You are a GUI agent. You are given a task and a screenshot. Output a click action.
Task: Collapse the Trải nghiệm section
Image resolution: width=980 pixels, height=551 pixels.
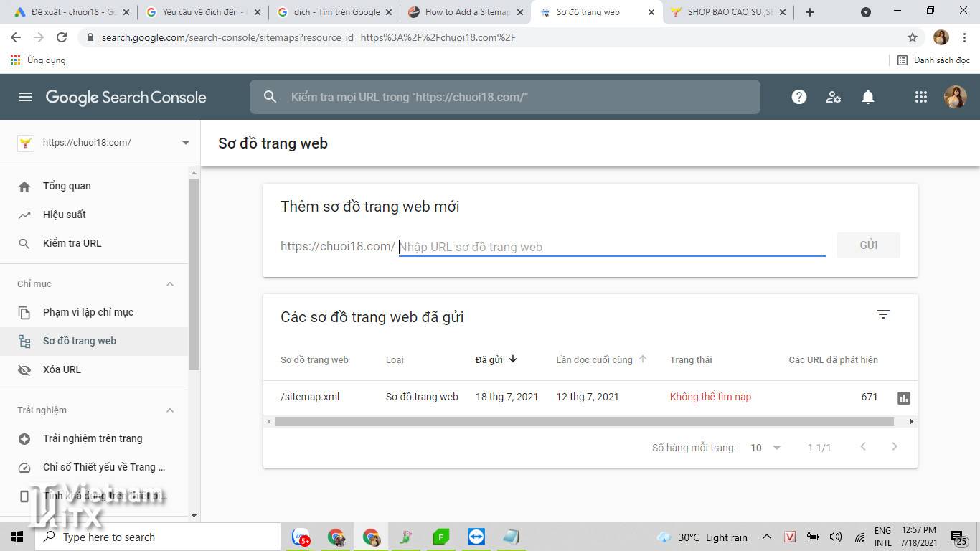tap(170, 410)
